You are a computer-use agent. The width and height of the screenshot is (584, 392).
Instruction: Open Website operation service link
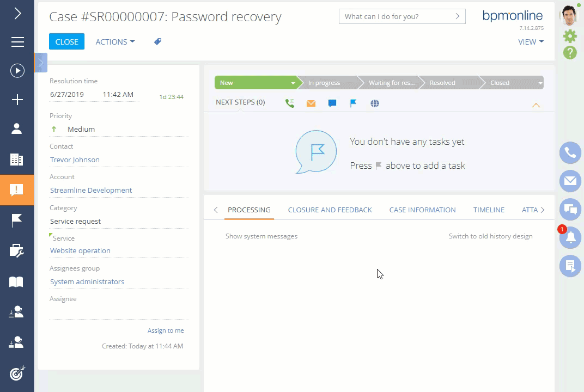[80, 251]
